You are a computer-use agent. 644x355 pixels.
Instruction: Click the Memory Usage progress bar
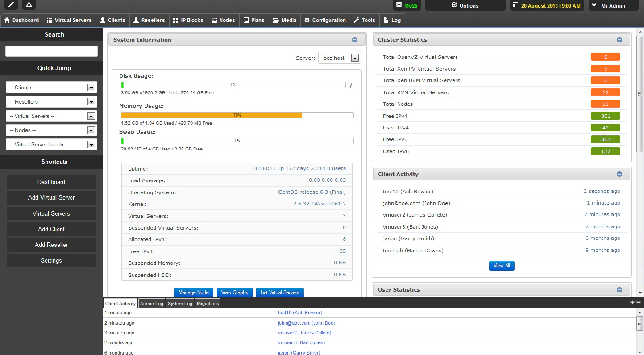pos(237,115)
